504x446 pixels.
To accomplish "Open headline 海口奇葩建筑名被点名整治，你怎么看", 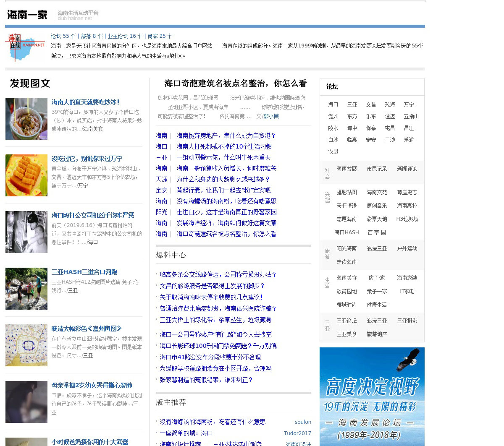I will pos(235,83).
